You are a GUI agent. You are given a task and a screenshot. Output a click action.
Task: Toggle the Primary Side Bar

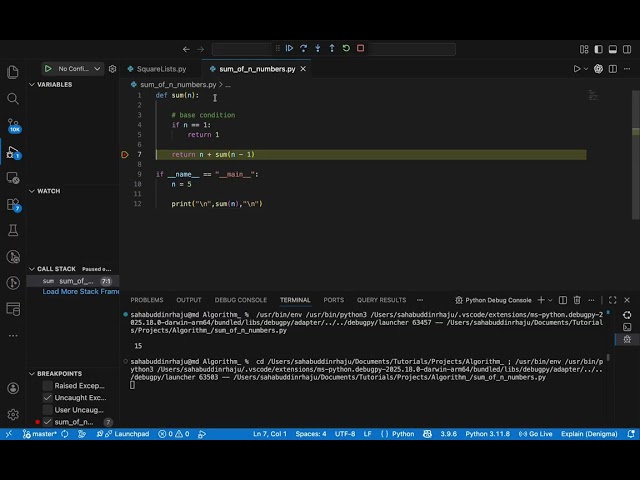pos(598,49)
